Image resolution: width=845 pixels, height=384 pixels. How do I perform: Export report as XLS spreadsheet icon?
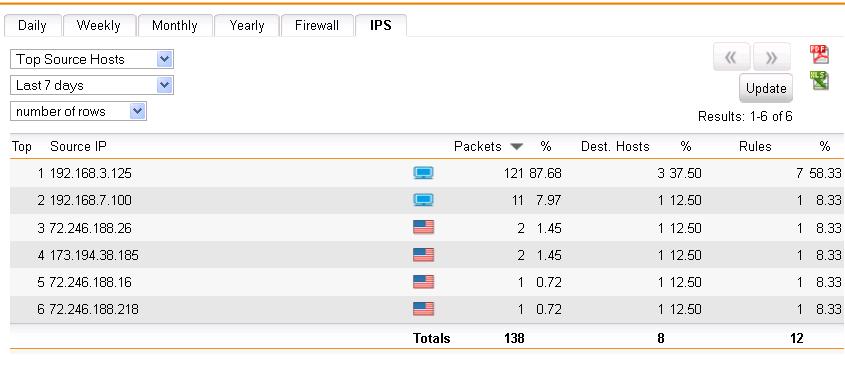[819, 81]
